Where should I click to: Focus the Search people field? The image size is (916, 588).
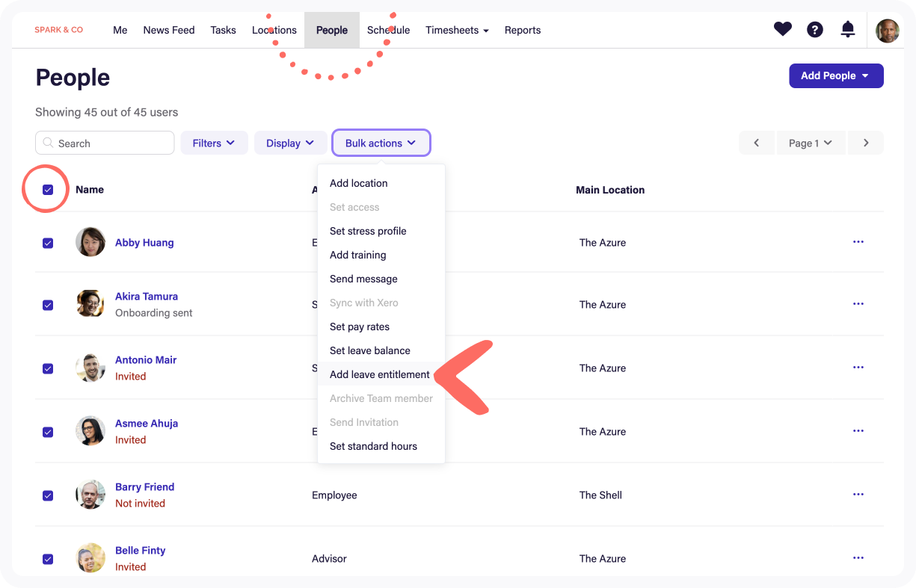click(x=105, y=143)
